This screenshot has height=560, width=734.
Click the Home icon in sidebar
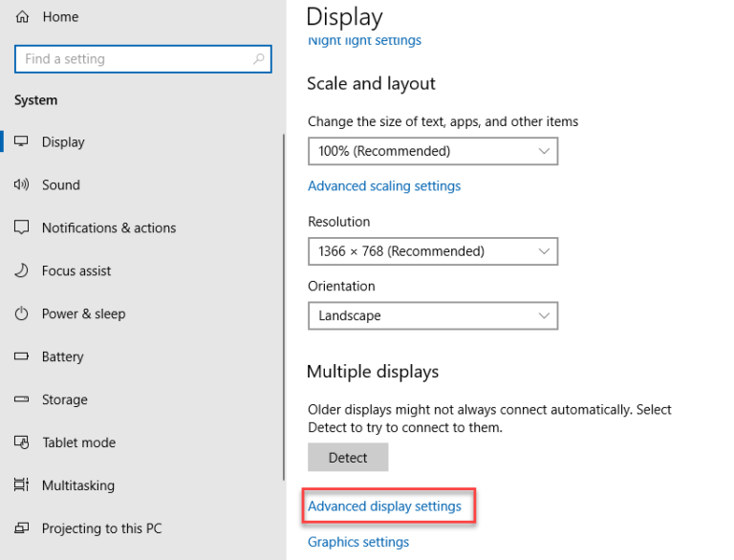coord(22,17)
